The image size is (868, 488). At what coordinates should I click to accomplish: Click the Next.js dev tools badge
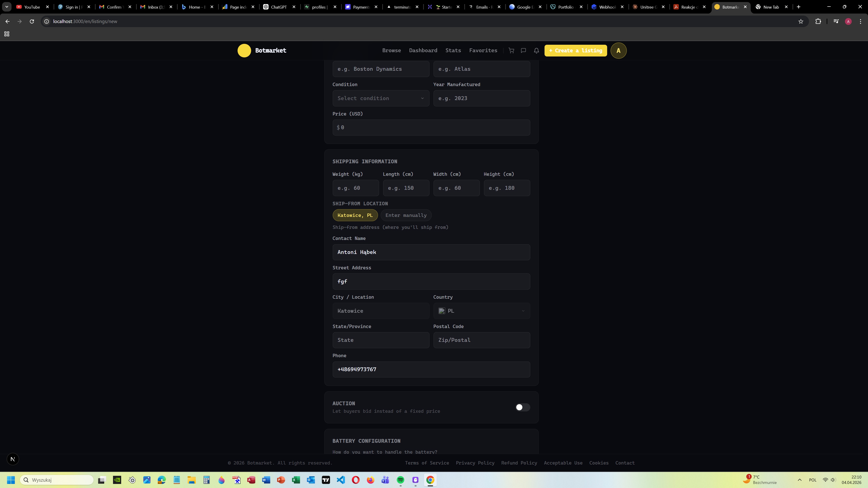coord(13,459)
